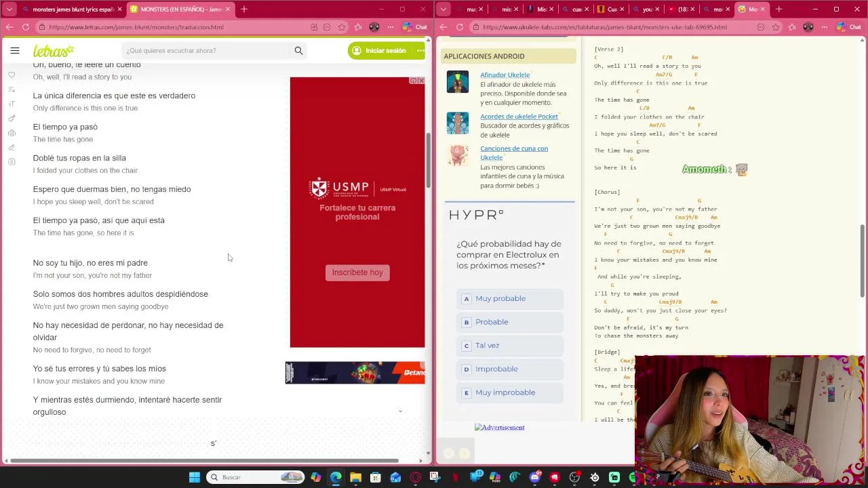Click the text size icon in the letras sidebar

[x=12, y=104]
